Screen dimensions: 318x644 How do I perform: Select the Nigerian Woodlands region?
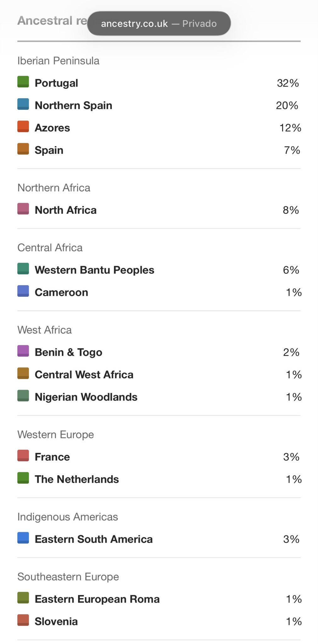(x=86, y=397)
